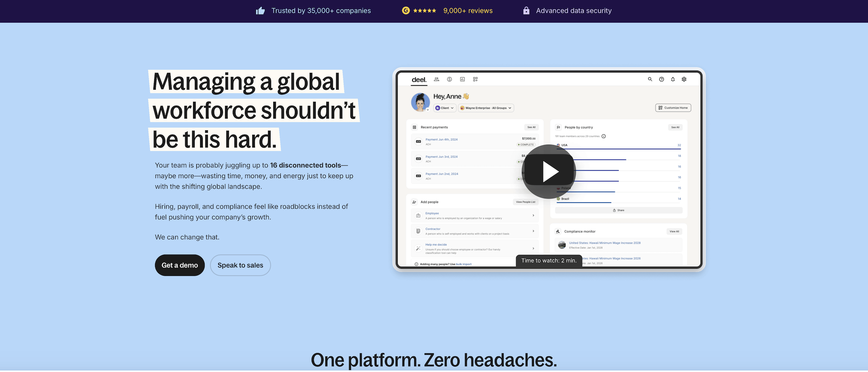The height and width of the screenshot is (372, 868).
Task: Click the reports chart icon in navbar
Action: click(x=463, y=79)
